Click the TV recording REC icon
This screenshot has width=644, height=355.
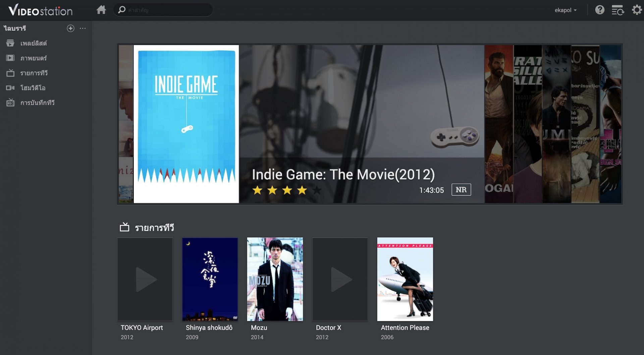click(10, 103)
